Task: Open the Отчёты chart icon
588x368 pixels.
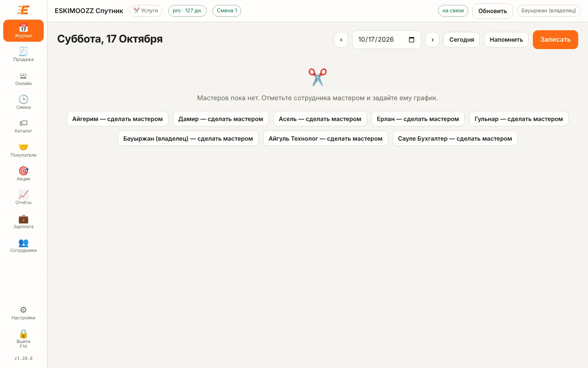Action: pos(23,197)
